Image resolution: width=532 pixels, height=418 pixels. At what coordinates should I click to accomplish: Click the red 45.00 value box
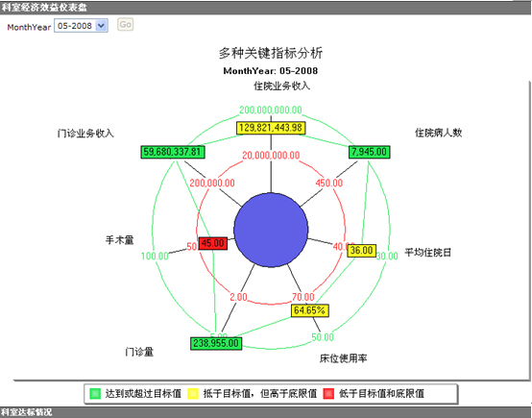pos(213,243)
